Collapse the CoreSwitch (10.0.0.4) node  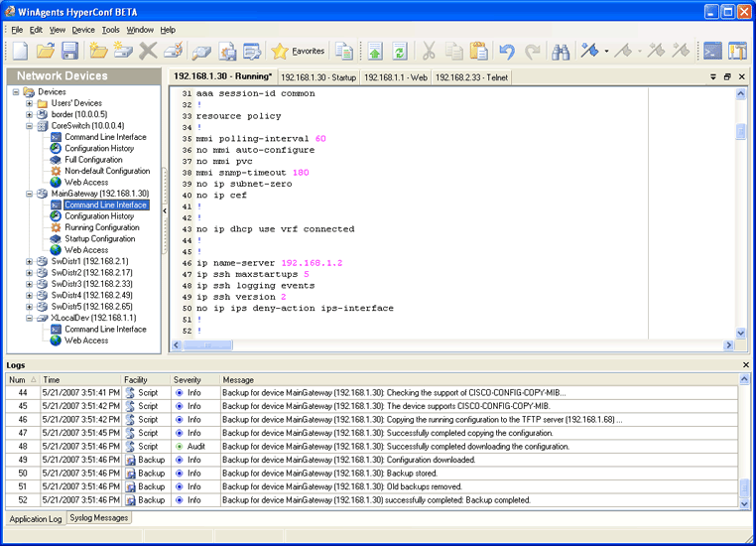tap(30, 126)
